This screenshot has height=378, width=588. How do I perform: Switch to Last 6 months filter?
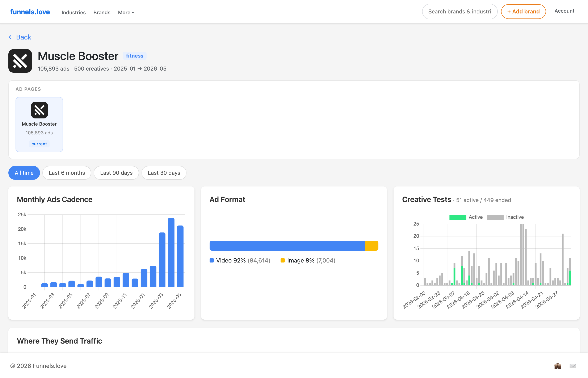click(x=67, y=173)
